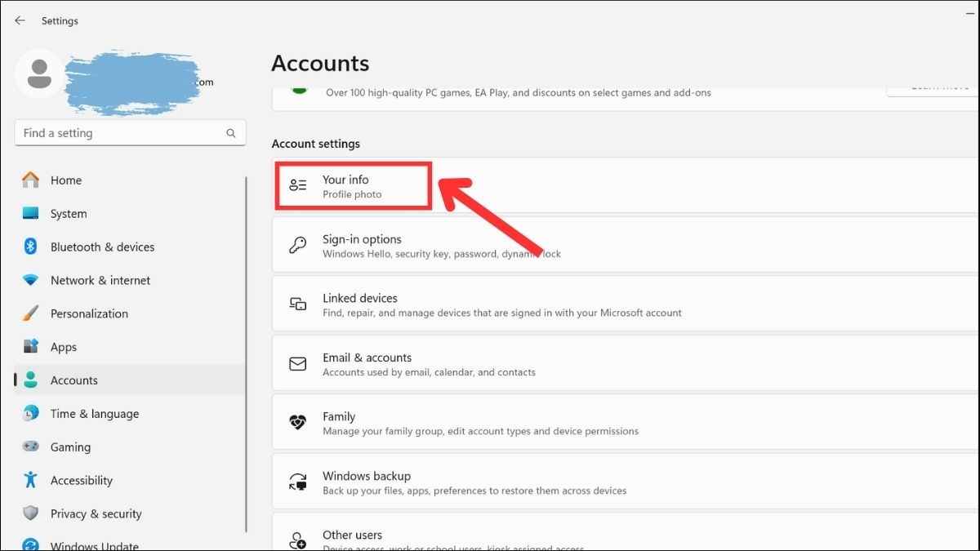Click the Network wifi icon in sidebar
This screenshot has height=551, width=980.
30,280
